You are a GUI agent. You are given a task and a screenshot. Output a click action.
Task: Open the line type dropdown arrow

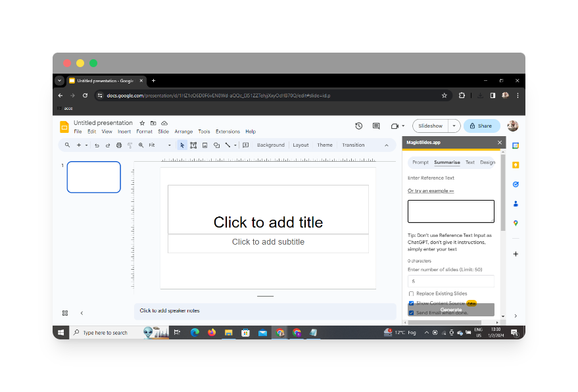tap(235, 145)
